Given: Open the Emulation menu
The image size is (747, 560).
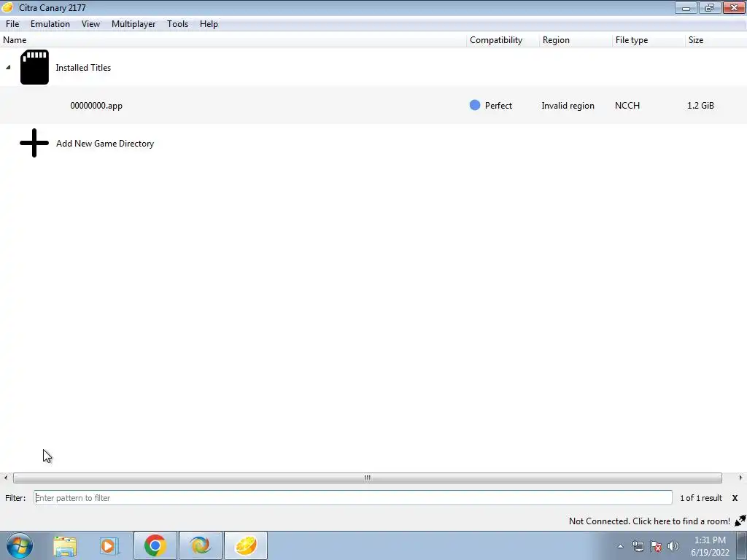Looking at the screenshot, I should (50, 24).
